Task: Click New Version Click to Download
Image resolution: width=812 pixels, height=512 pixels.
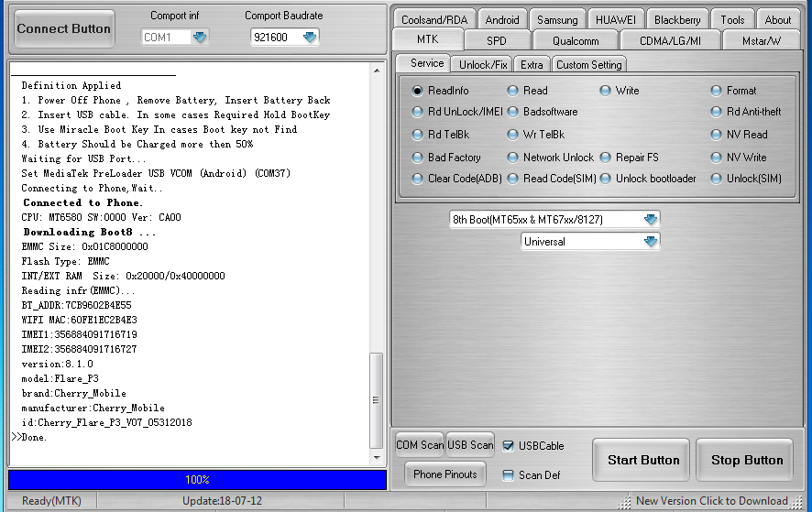Action: [x=711, y=501]
